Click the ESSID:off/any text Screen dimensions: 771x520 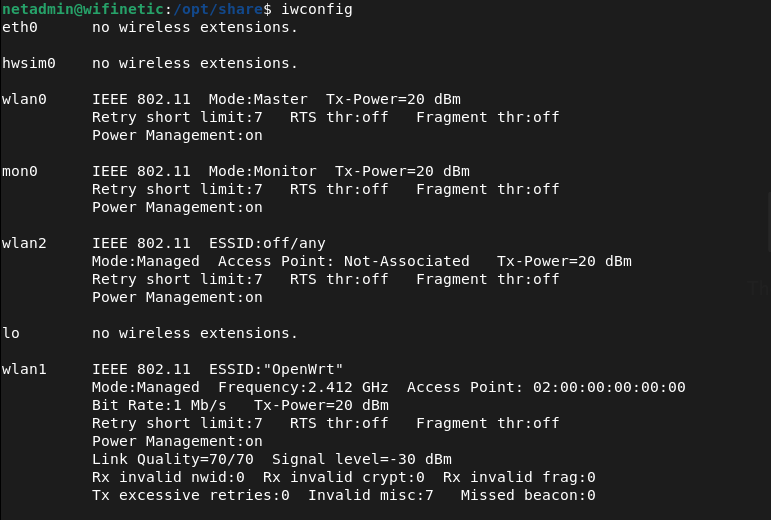267,243
